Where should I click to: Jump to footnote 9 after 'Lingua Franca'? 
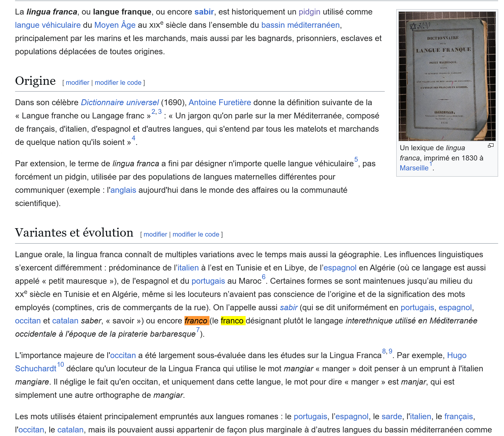click(390, 351)
